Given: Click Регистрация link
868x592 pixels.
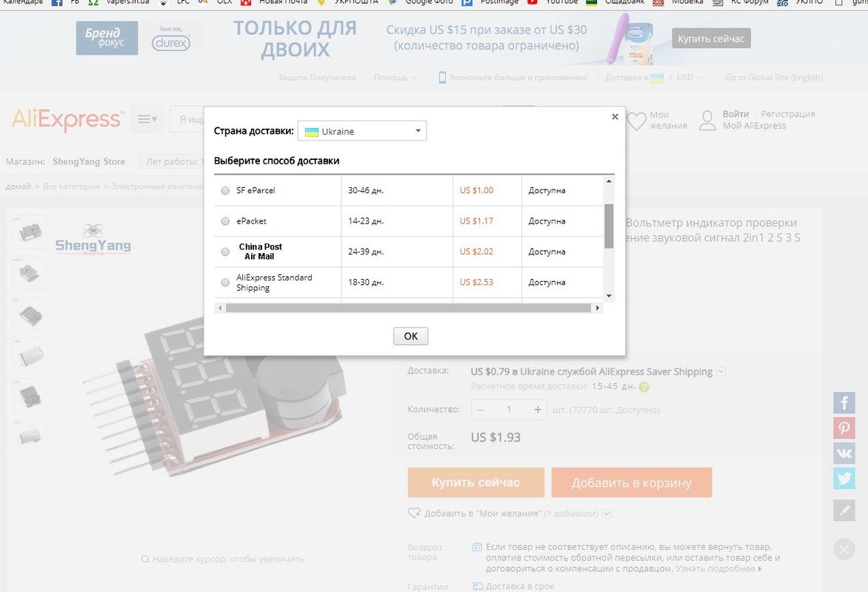Looking at the screenshot, I should tap(788, 114).
